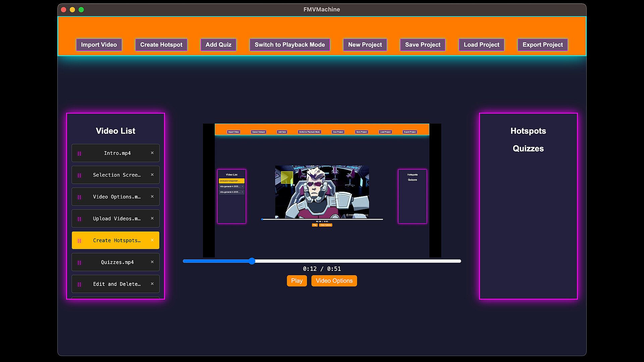Remove Intro.mp4 using its X icon
644x362 pixels.
click(x=152, y=153)
